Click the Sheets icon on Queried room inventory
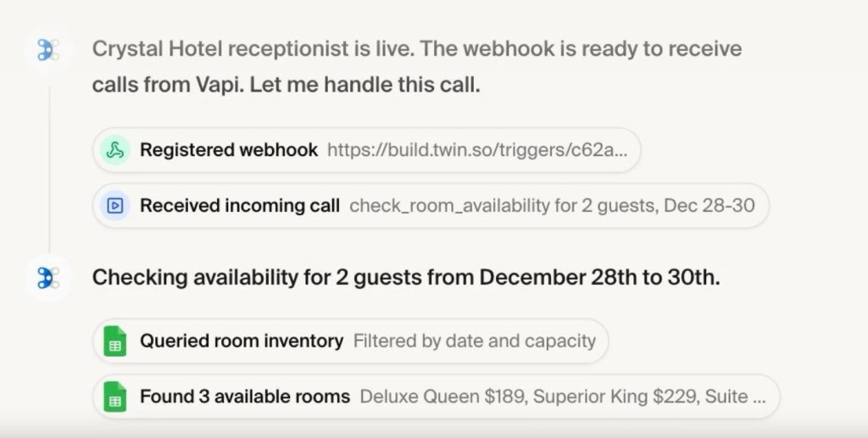The width and height of the screenshot is (868, 438). (114, 341)
